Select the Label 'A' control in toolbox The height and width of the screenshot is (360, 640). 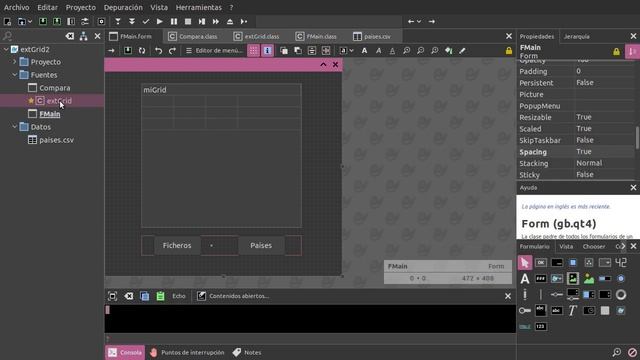524,278
